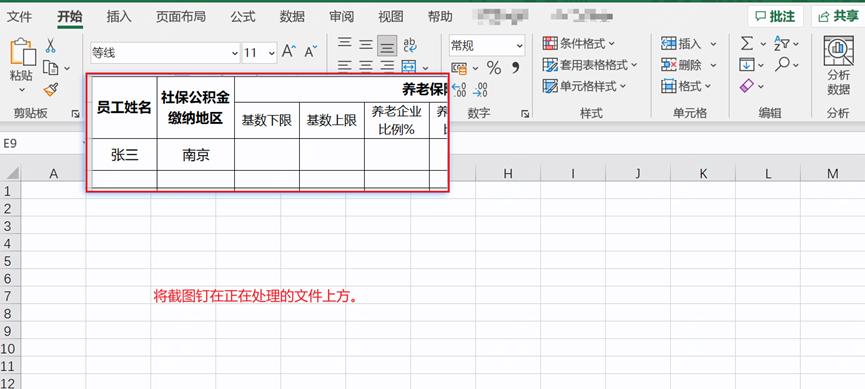
Task: Select column M header
Action: pos(832,173)
